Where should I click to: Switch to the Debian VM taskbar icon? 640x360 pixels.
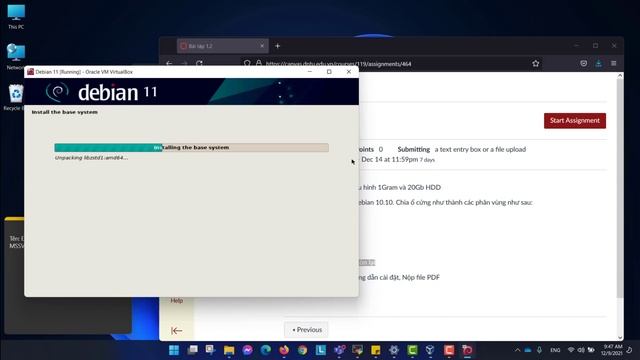(x=467, y=350)
